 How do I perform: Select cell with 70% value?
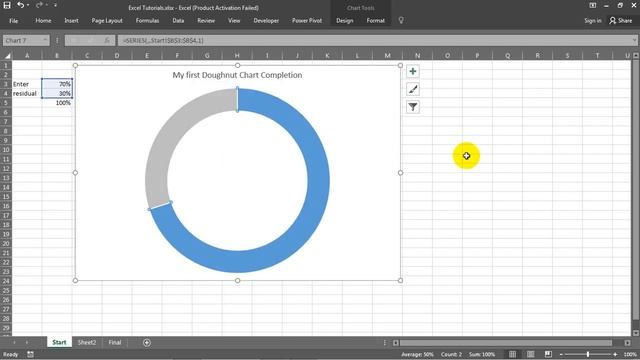57,84
